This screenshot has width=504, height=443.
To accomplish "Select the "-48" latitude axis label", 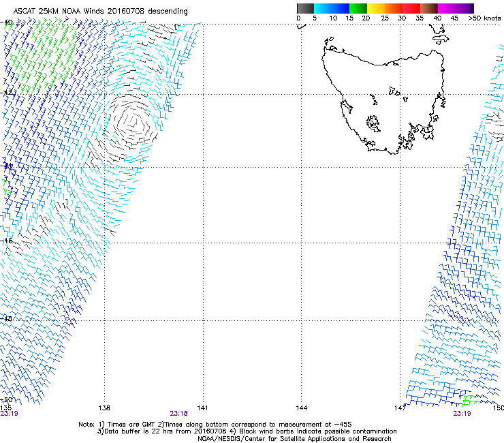I will tap(7, 318).
